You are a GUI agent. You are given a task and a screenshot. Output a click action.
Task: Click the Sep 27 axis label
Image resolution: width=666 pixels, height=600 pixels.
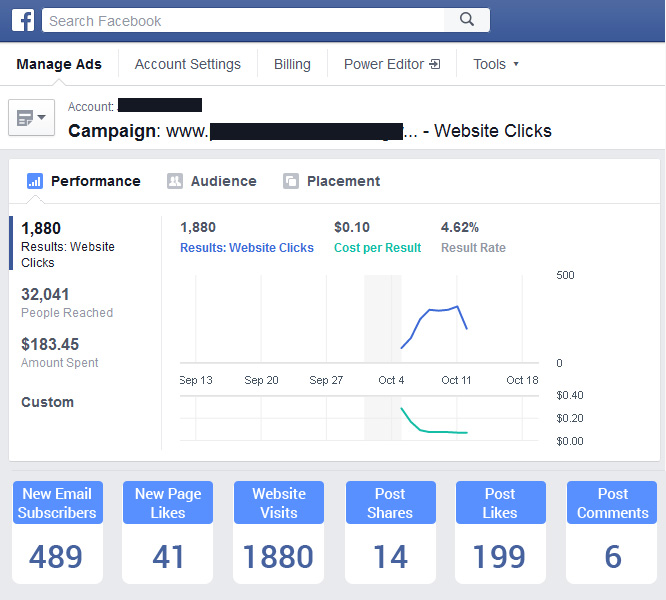point(326,380)
